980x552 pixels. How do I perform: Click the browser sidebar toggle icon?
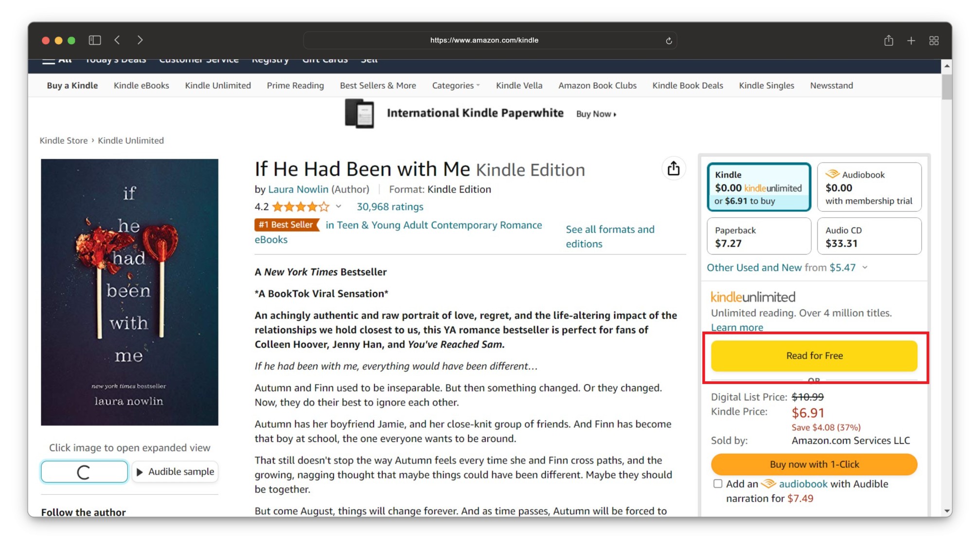(95, 40)
